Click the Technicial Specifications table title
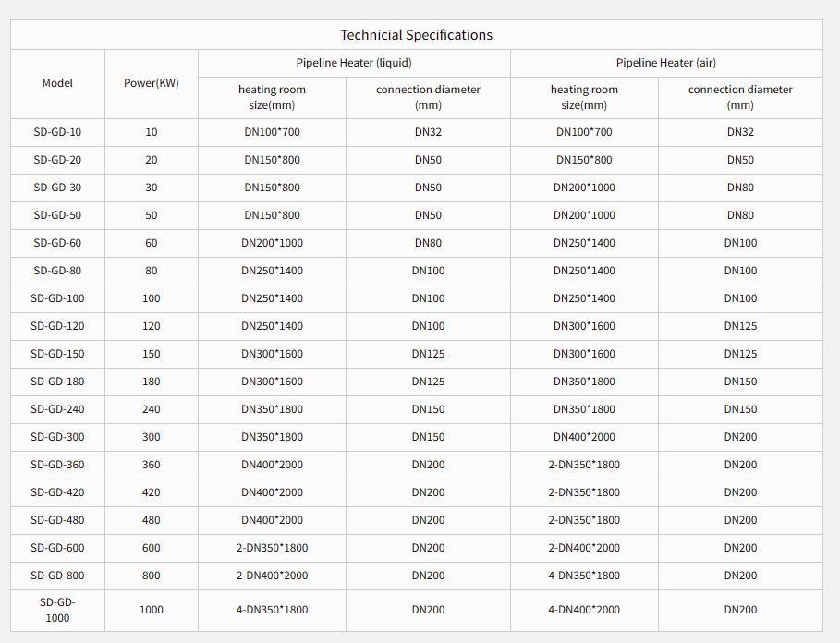 (x=416, y=35)
